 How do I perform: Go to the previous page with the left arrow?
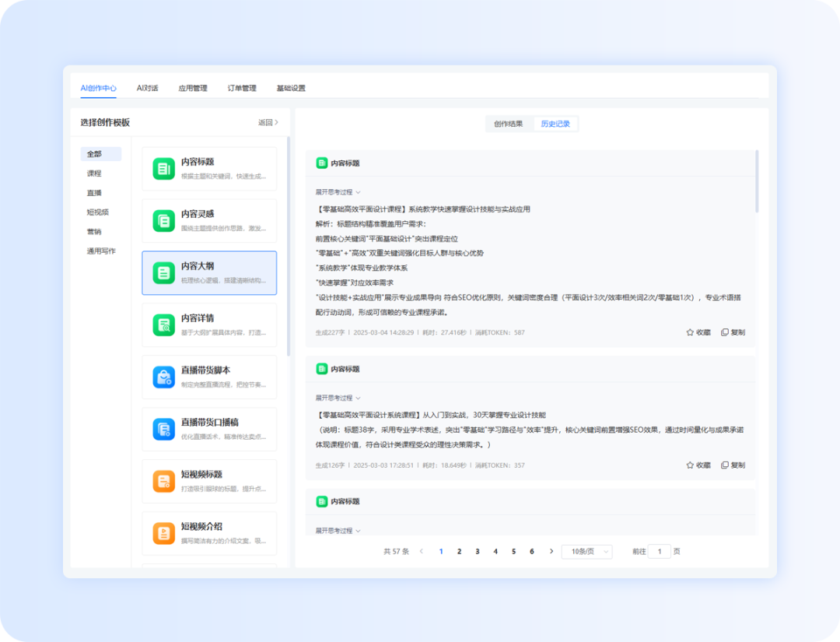click(x=422, y=551)
